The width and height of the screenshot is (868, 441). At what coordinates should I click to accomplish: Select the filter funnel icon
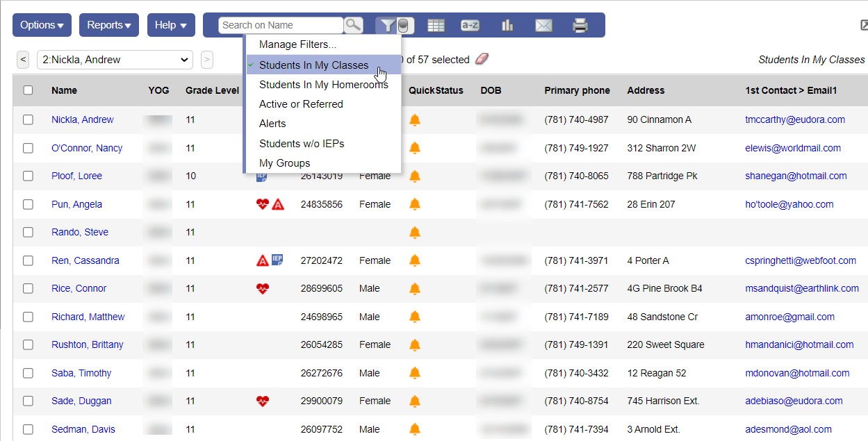tap(386, 24)
